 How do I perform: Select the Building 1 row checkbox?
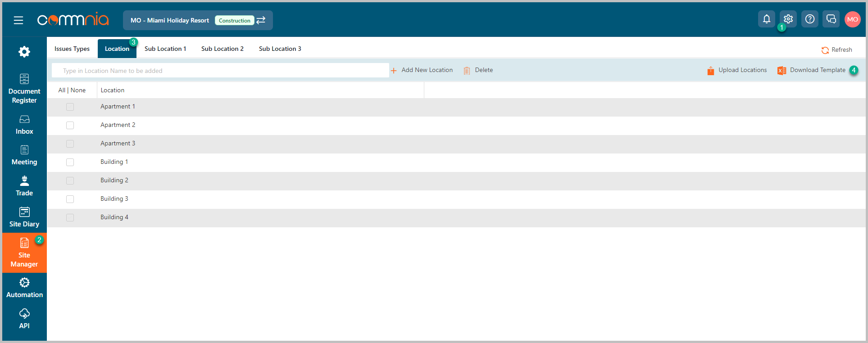70,162
